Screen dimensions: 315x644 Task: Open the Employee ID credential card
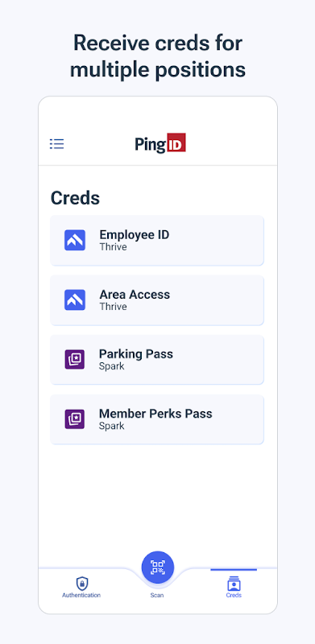click(x=157, y=240)
